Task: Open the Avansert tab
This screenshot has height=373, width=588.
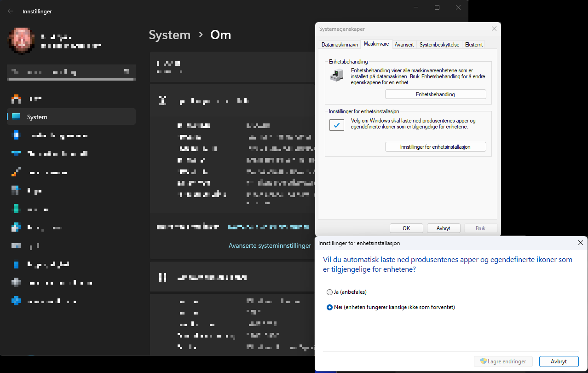Action: [404, 45]
